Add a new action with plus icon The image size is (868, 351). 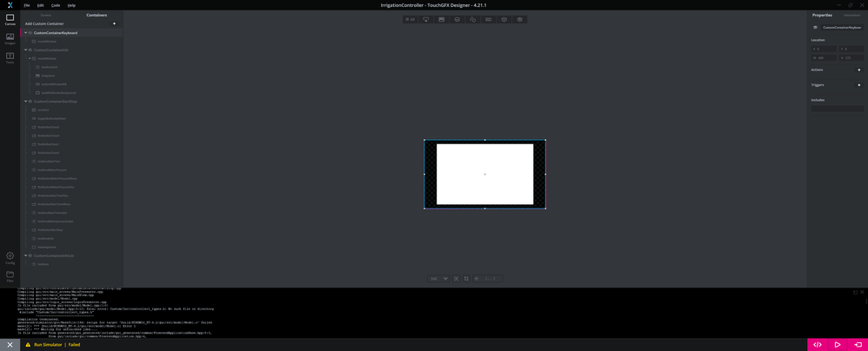click(859, 70)
